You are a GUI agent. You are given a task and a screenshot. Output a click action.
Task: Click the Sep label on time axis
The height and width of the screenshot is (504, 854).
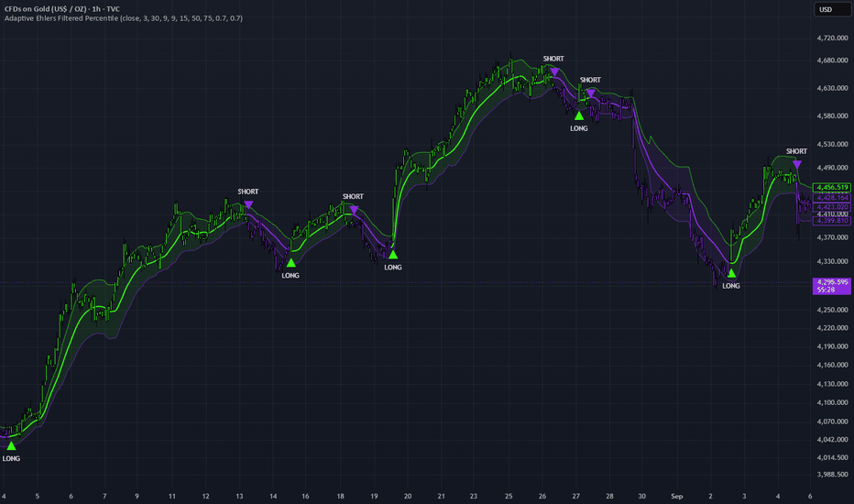676,497
